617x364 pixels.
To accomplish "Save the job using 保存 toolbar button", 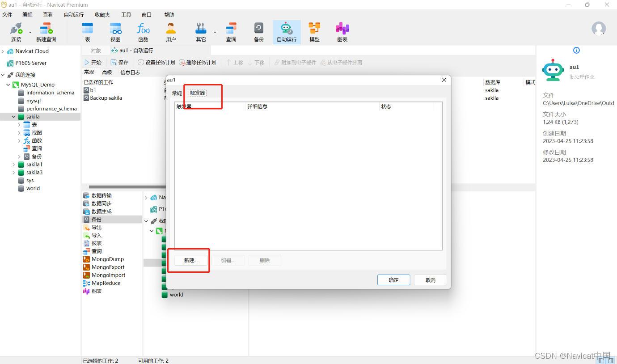I will [x=120, y=63].
